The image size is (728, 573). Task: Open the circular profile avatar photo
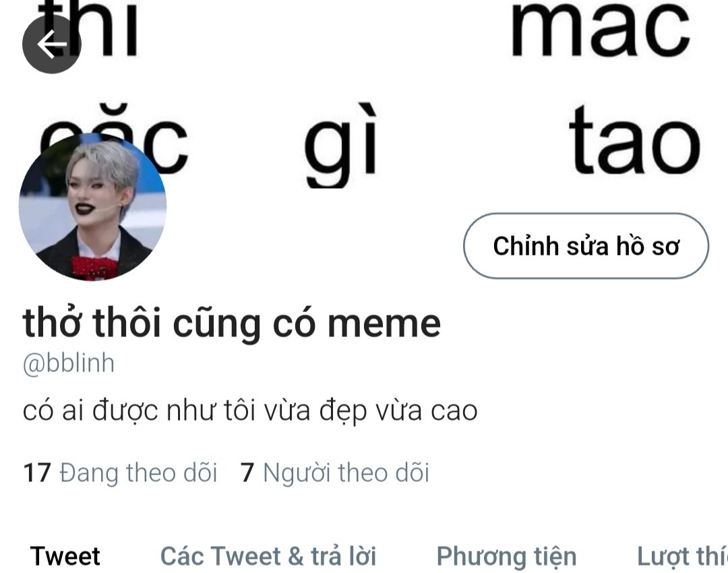92,207
